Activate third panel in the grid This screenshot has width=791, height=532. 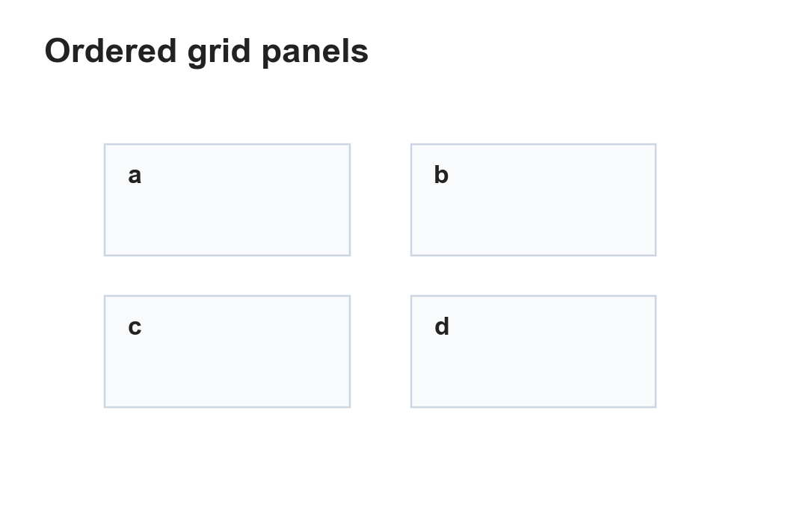point(227,351)
